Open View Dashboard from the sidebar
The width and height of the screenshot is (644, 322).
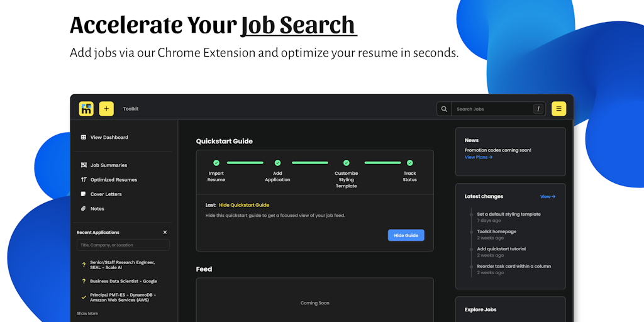(109, 137)
